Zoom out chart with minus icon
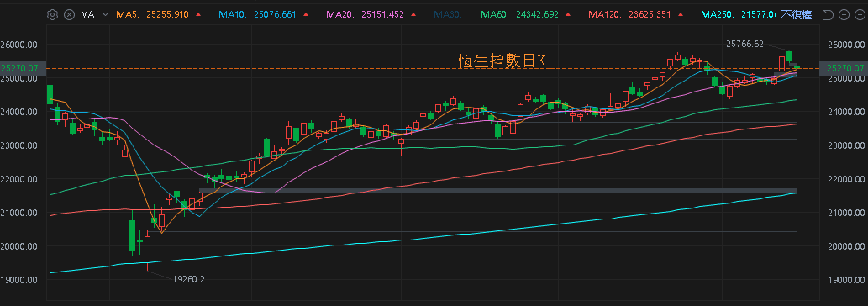This screenshot has width=868, height=306. tap(844, 15)
